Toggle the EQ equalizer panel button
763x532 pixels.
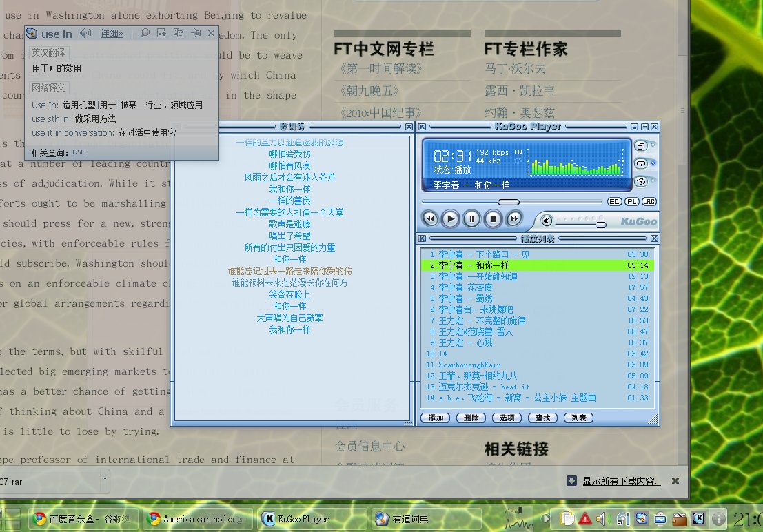615,201
